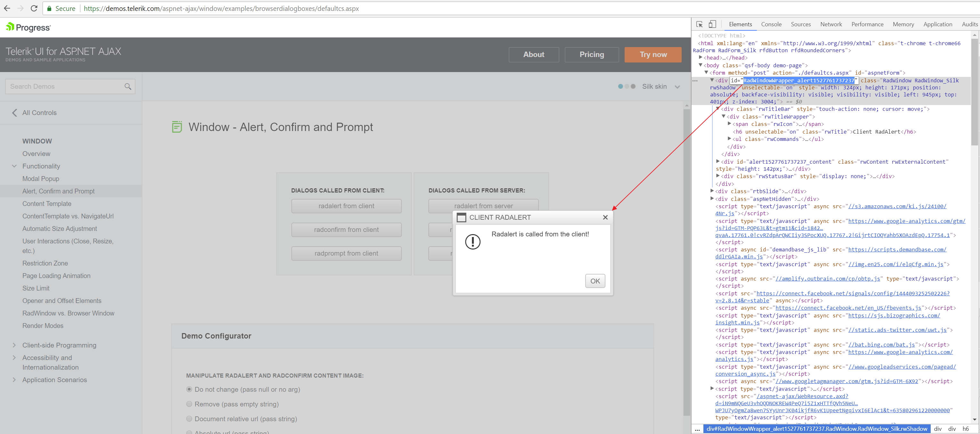Select 'Document relative url' radio option
The image size is (980, 434).
[x=189, y=419]
